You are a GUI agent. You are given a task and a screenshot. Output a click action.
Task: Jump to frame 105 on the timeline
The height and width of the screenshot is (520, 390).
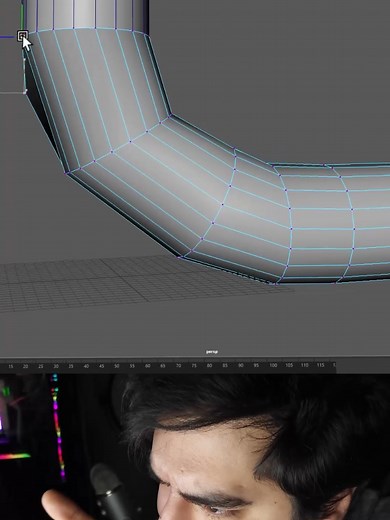coord(289,365)
